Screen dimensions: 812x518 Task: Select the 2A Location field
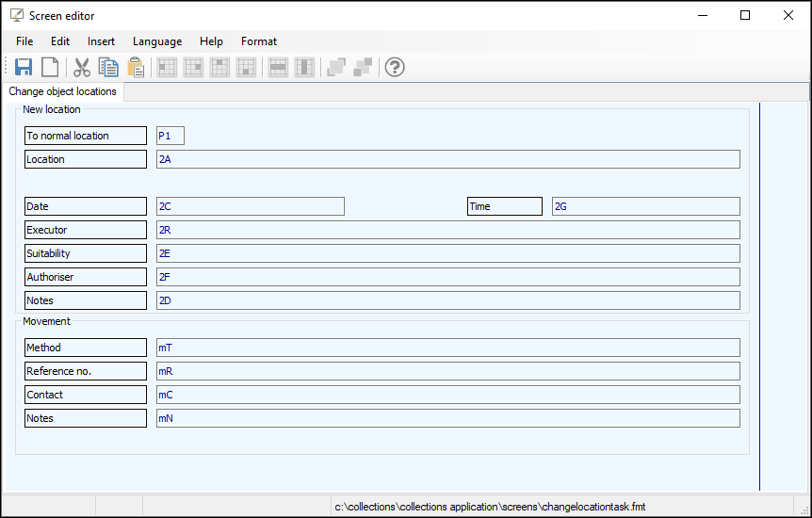(448, 159)
